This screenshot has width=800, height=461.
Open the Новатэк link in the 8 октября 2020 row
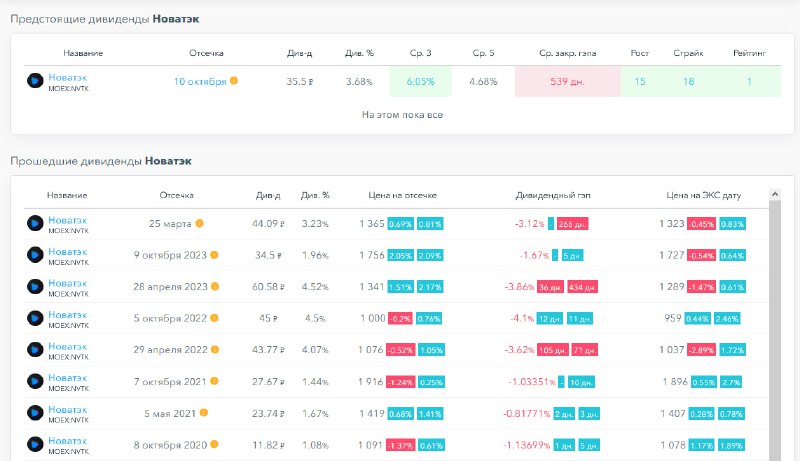[x=67, y=441]
